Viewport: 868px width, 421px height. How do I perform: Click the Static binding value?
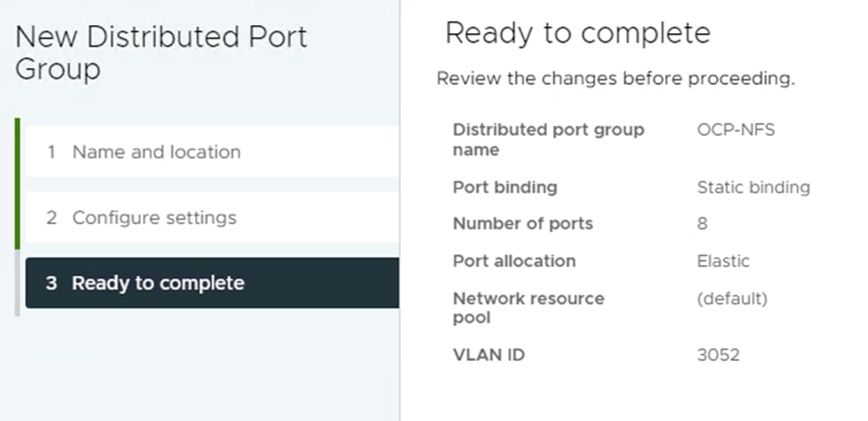coord(754,187)
